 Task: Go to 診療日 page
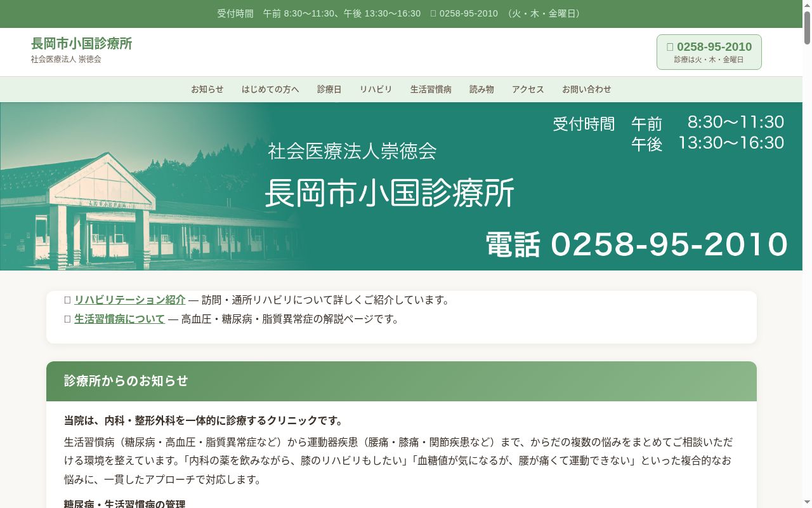(329, 90)
